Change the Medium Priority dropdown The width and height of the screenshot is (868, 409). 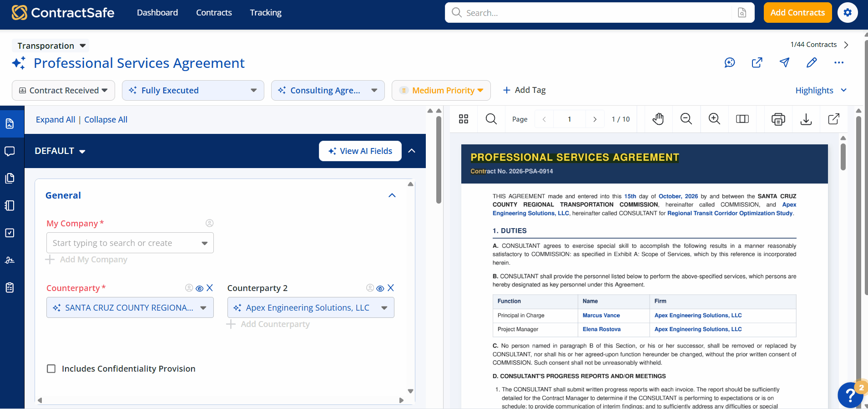click(x=441, y=90)
